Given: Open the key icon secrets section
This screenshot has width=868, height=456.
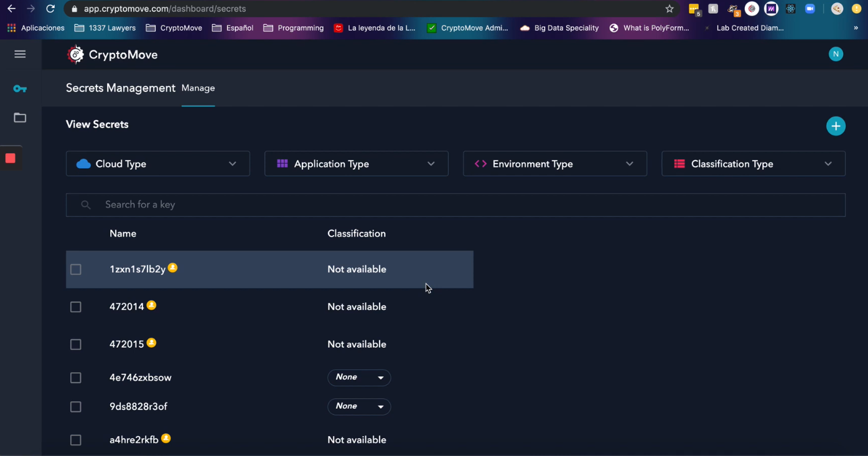Looking at the screenshot, I should pos(20,89).
